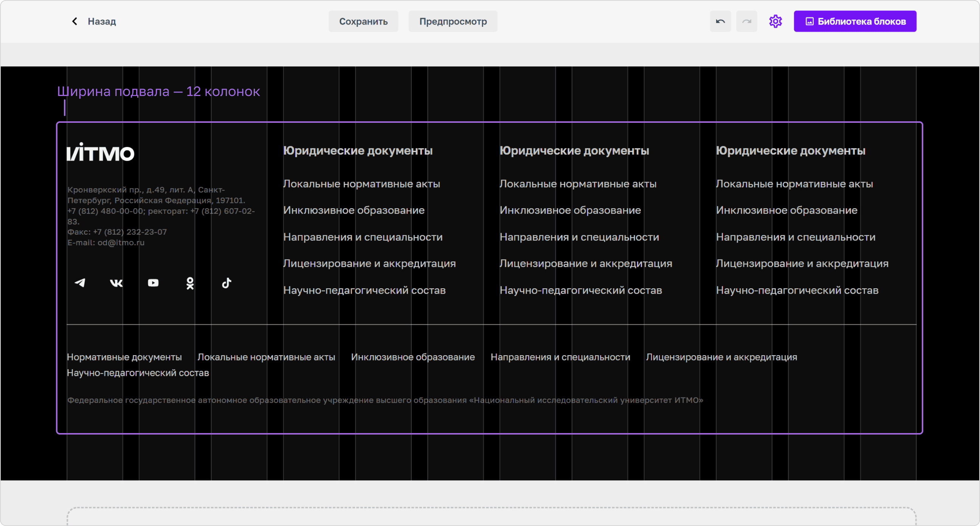The height and width of the screenshot is (526, 980).
Task: Click the Назад label to go back
Action: point(102,22)
